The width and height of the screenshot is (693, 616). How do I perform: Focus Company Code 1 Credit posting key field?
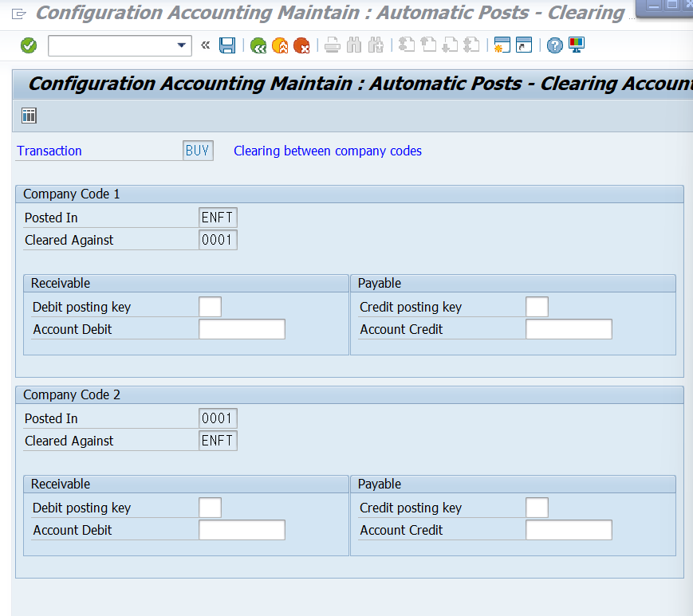(x=537, y=307)
